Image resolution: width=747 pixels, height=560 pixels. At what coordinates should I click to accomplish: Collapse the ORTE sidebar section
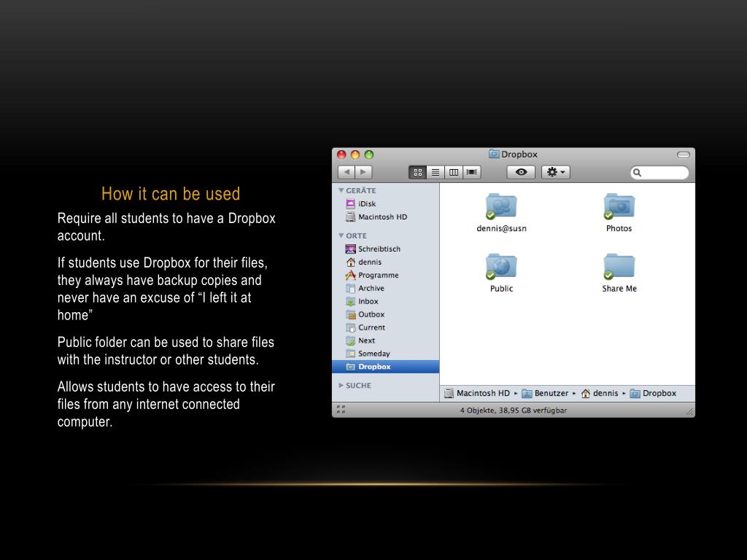click(x=341, y=236)
